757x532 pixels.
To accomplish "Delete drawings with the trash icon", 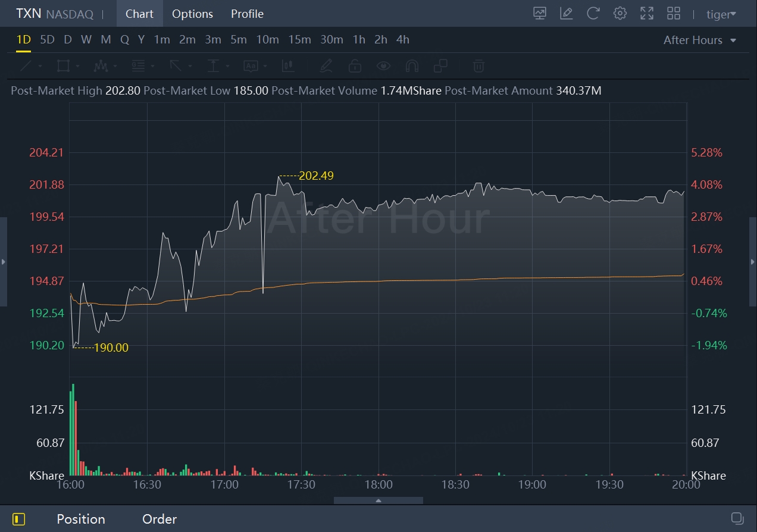I will [x=478, y=65].
